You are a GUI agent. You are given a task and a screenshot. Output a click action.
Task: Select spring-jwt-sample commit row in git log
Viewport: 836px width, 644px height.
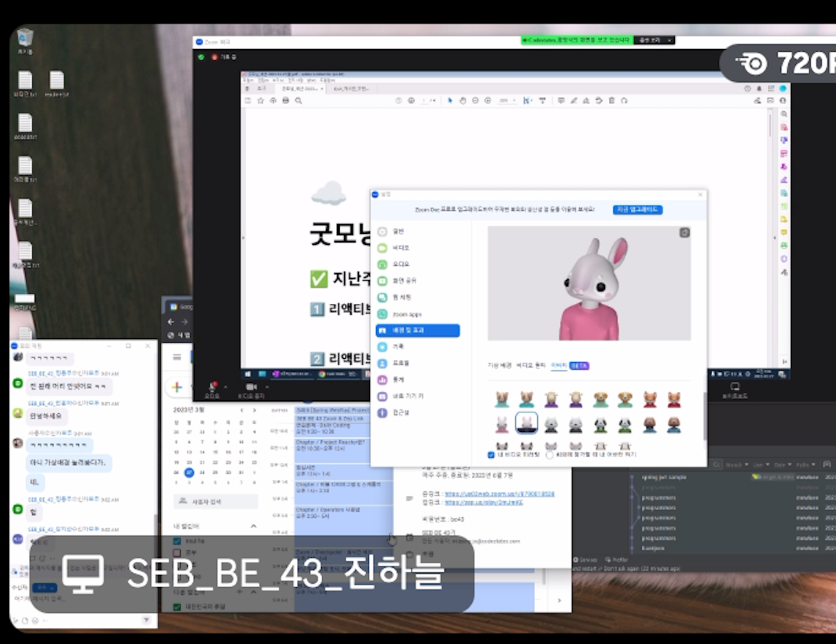731,477
